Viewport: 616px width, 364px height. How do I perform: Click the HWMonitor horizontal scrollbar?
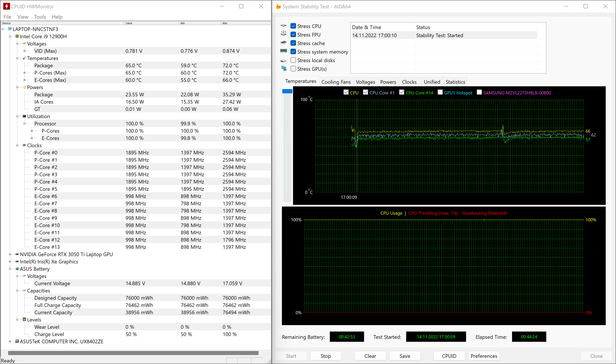133,353
